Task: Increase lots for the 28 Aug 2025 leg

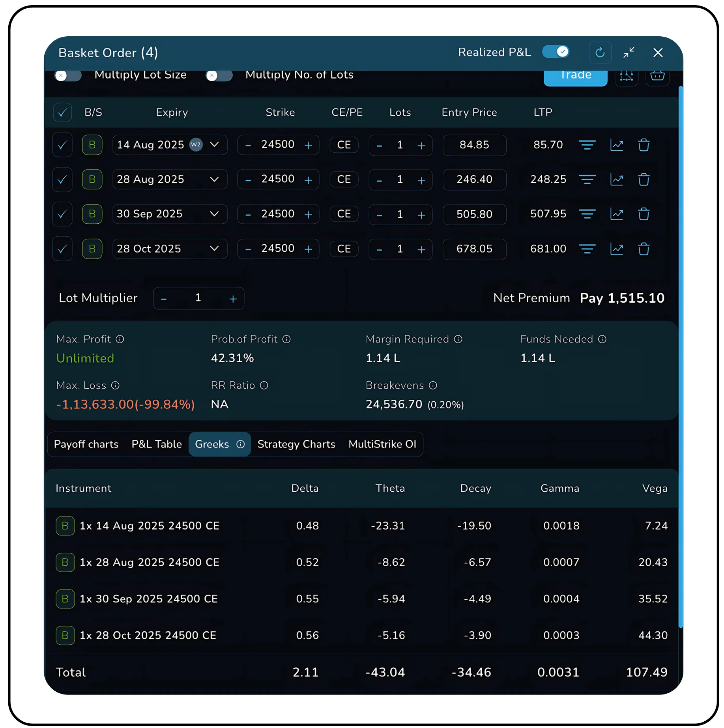Action: 421,180
